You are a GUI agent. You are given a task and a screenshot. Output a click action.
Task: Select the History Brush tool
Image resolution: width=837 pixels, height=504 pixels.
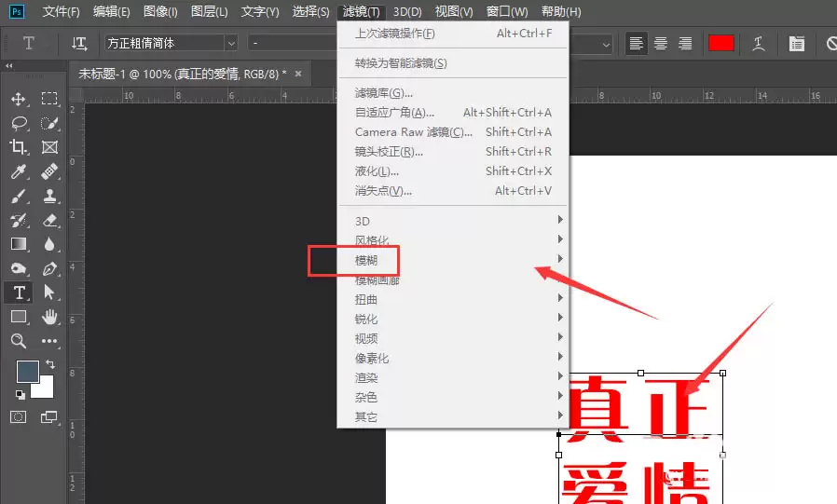(18, 220)
